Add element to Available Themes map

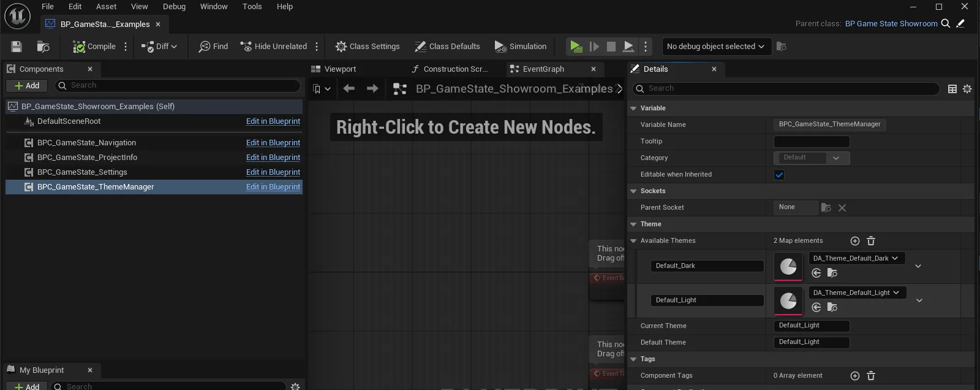click(x=855, y=241)
